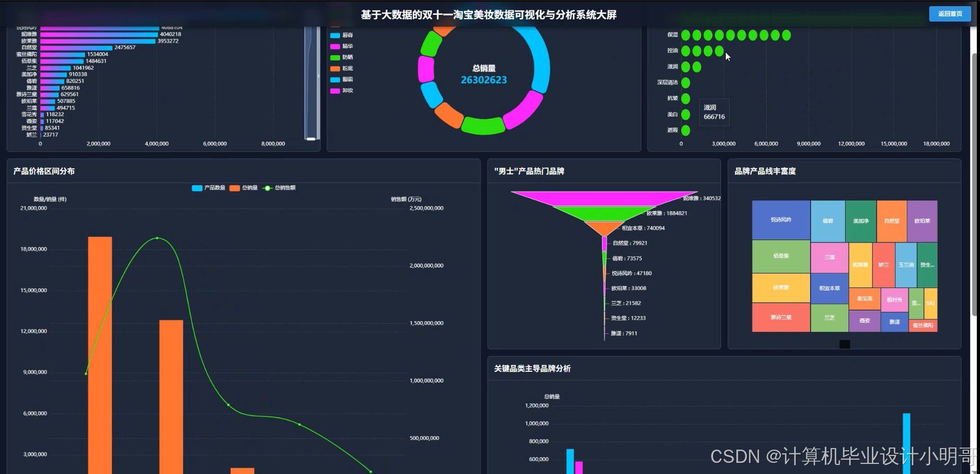Select the 雅诗兰黛 treemap tile
This screenshot has width=980, height=474.
point(781,317)
